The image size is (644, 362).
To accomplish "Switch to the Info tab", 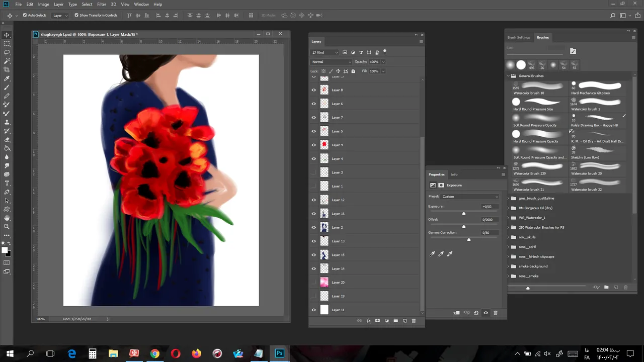I will point(454,174).
